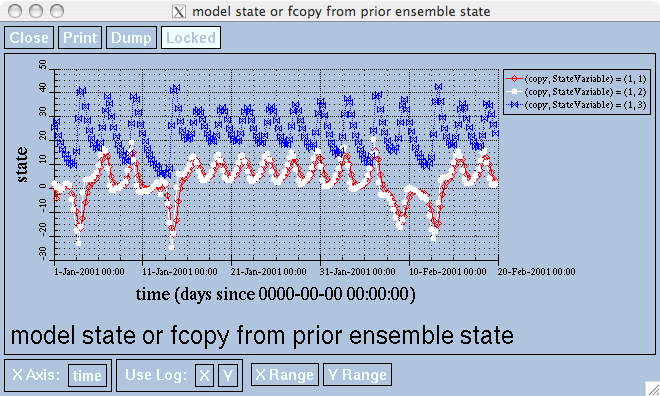Toggle log scale for X axis

tap(205, 375)
